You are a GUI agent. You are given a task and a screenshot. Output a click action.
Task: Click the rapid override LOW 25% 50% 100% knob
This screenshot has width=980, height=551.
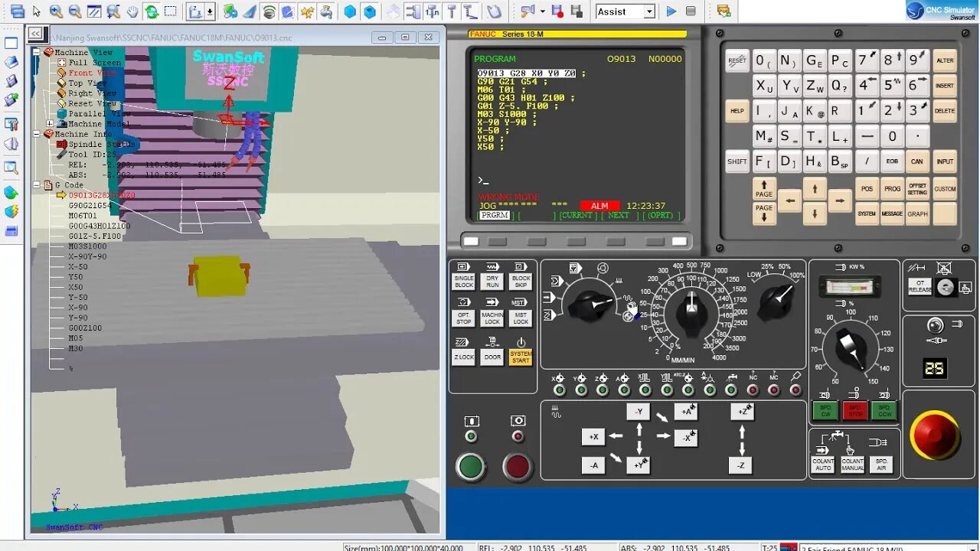click(776, 301)
